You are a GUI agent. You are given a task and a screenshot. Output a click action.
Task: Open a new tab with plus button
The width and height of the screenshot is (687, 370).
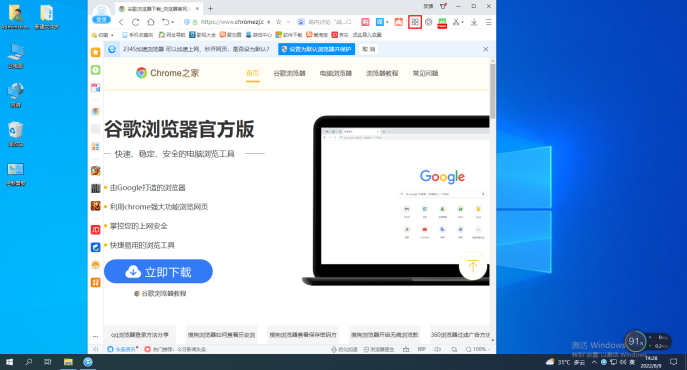coord(210,8)
